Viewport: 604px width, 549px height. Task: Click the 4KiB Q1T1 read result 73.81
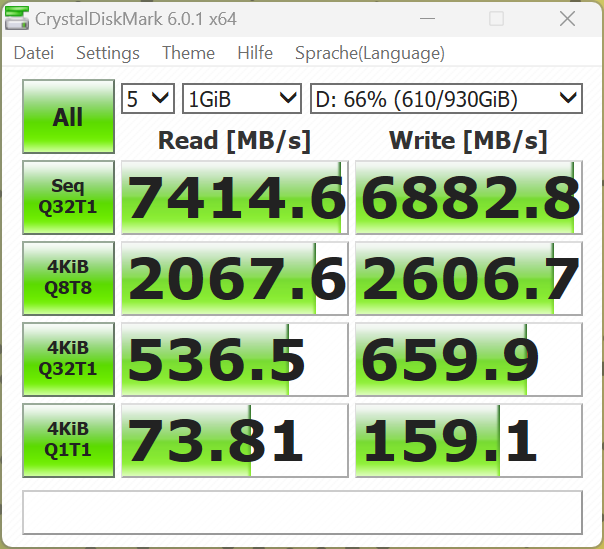(x=235, y=440)
